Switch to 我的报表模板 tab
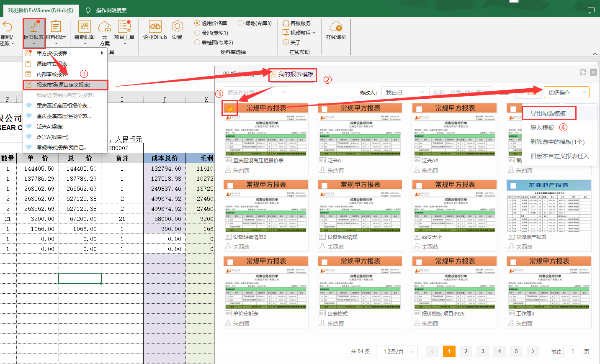 (x=293, y=74)
